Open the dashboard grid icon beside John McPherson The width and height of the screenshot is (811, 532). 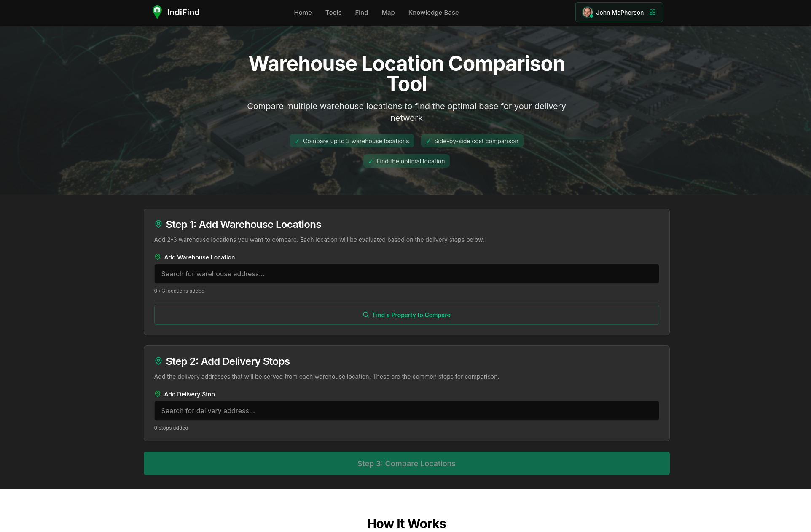click(652, 12)
